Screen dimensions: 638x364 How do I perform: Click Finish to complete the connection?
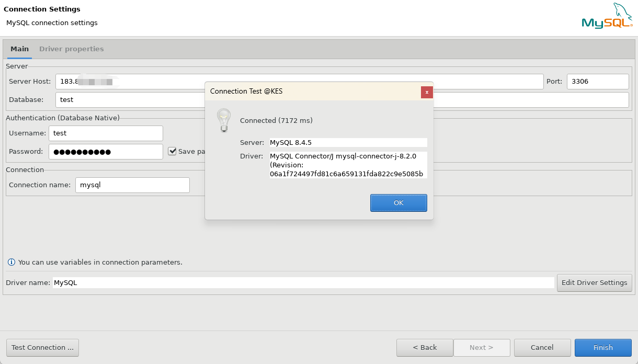point(602,347)
